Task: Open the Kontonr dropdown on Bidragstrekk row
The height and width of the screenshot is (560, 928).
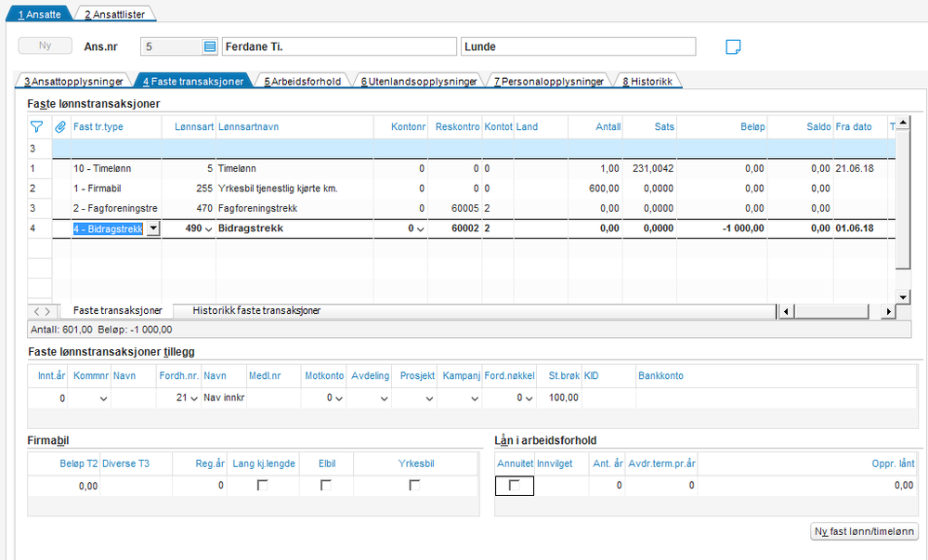Action: point(420,229)
